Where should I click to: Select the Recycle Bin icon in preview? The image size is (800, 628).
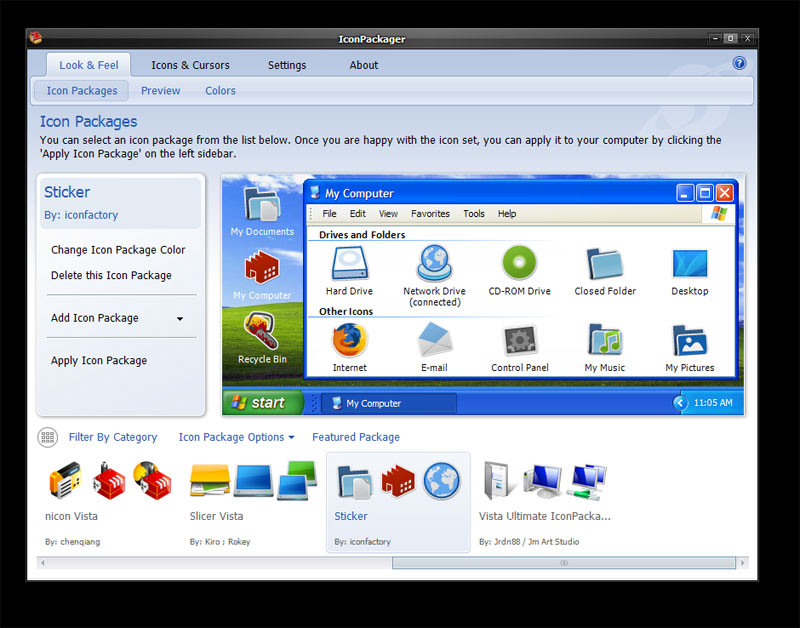[261, 331]
